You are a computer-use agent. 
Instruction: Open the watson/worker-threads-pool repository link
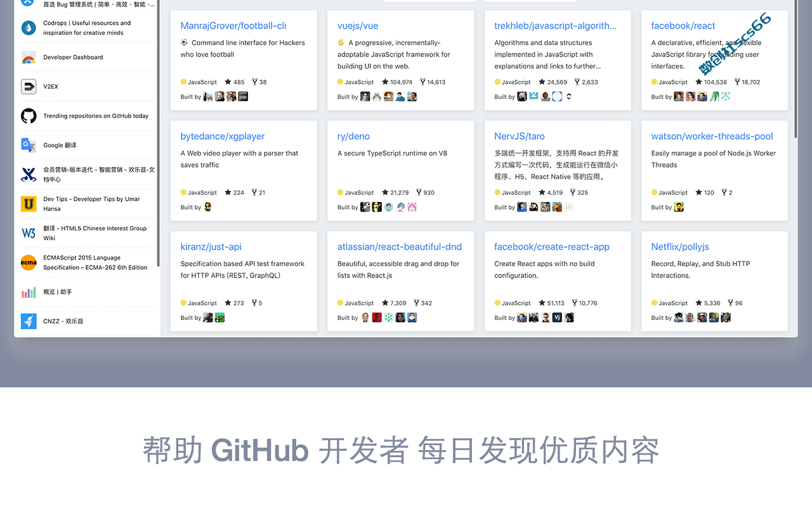(712, 137)
